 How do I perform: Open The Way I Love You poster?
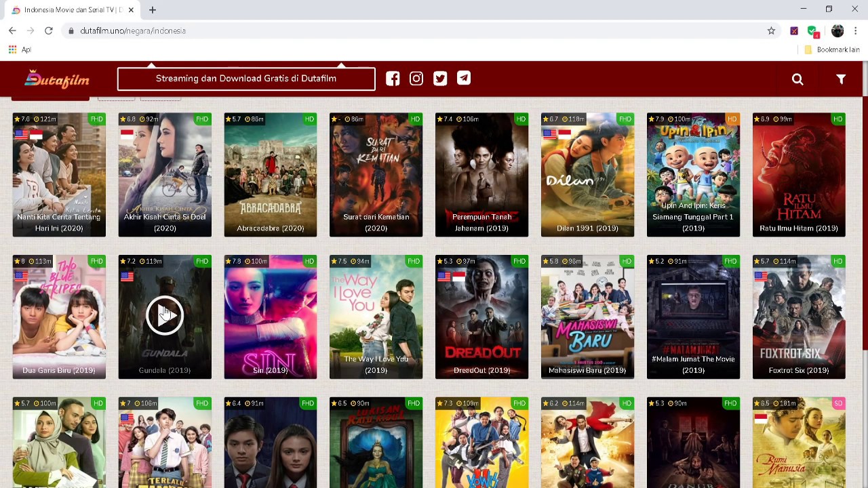376,317
